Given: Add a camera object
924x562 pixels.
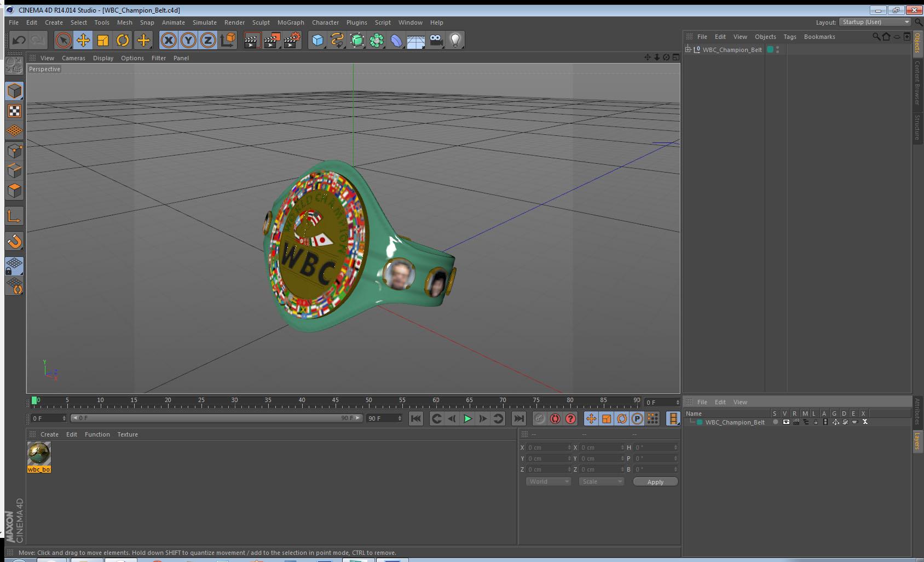Looking at the screenshot, I should coord(436,40).
